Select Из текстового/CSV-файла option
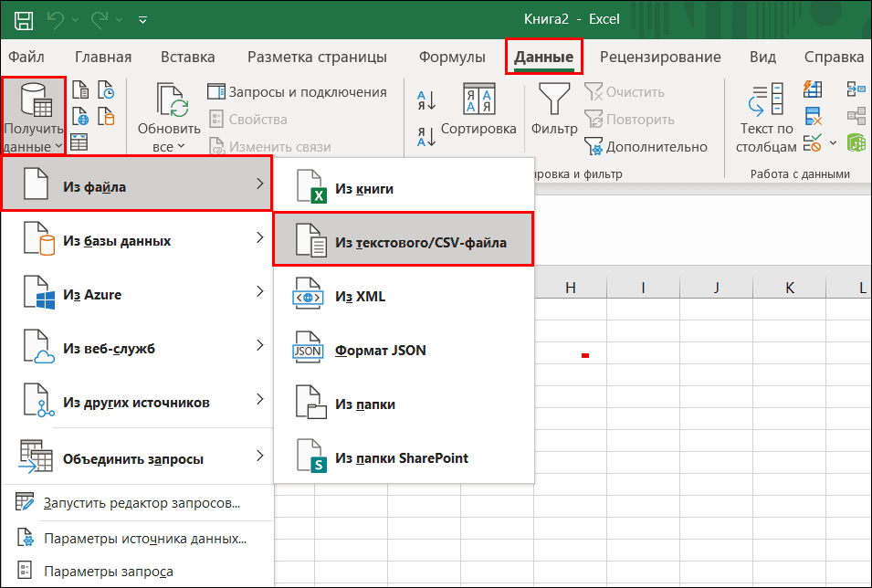Viewport: 872px width, 588px height. [x=404, y=239]
